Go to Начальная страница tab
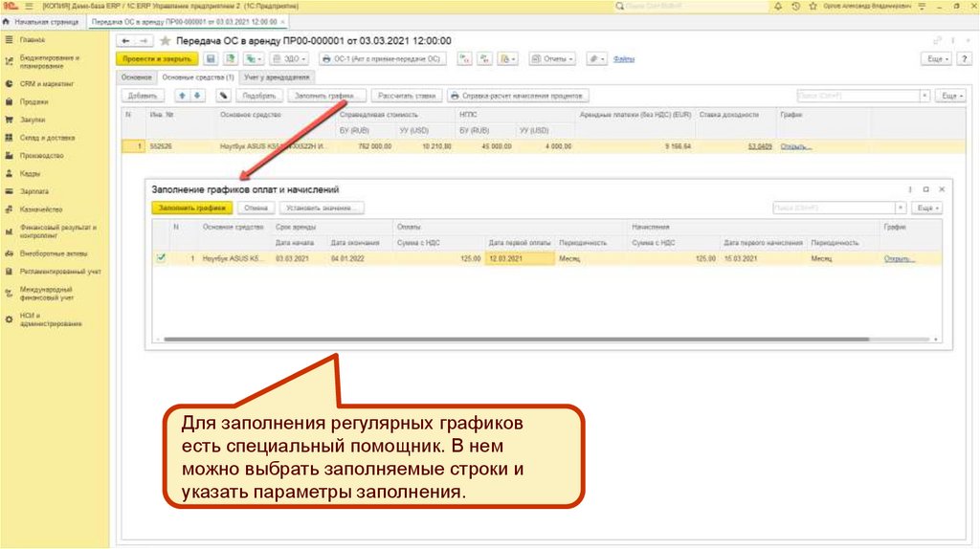Image resolution: width=980 pixels, height=549 pixels. pos(42,21)
